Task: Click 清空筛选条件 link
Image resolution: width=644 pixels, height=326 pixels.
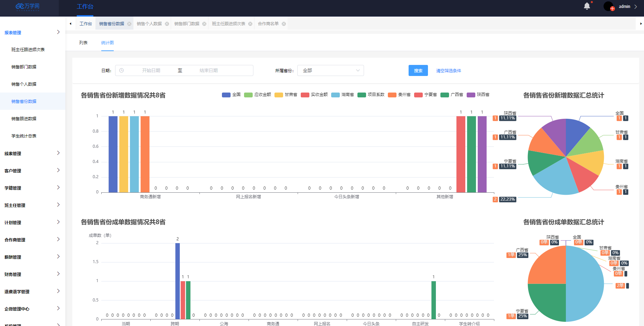Action: coord(448,71)
